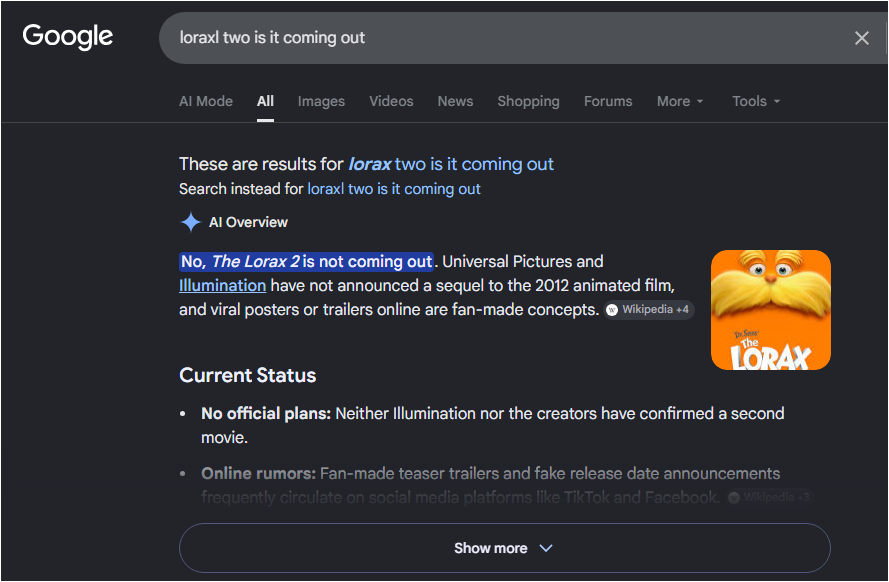
Task: Click highlighted 'No, The Lorax 2 is not coming out'
Action: [306, 262]
